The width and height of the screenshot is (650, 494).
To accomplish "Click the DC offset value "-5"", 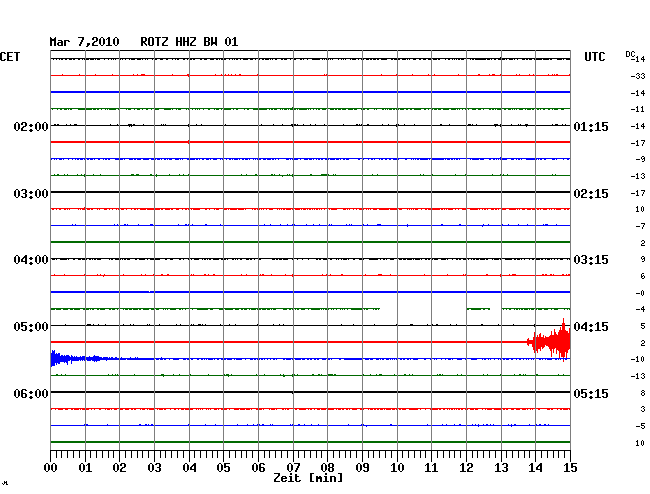I will (x=640, y=426).
